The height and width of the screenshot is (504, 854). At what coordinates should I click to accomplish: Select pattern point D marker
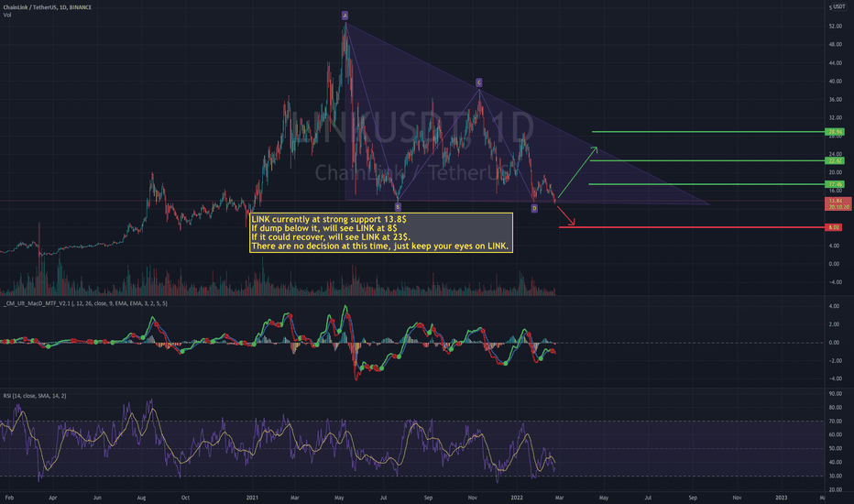click(534, 208)
